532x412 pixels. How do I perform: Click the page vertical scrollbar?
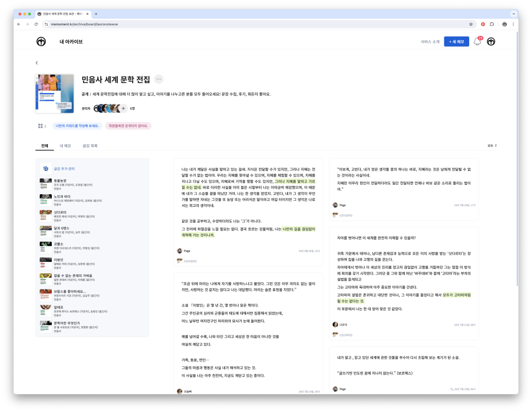point(517,159)
